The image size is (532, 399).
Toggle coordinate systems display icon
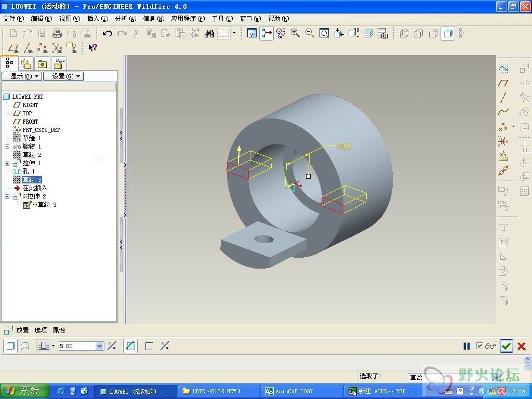tap(57, 48)
